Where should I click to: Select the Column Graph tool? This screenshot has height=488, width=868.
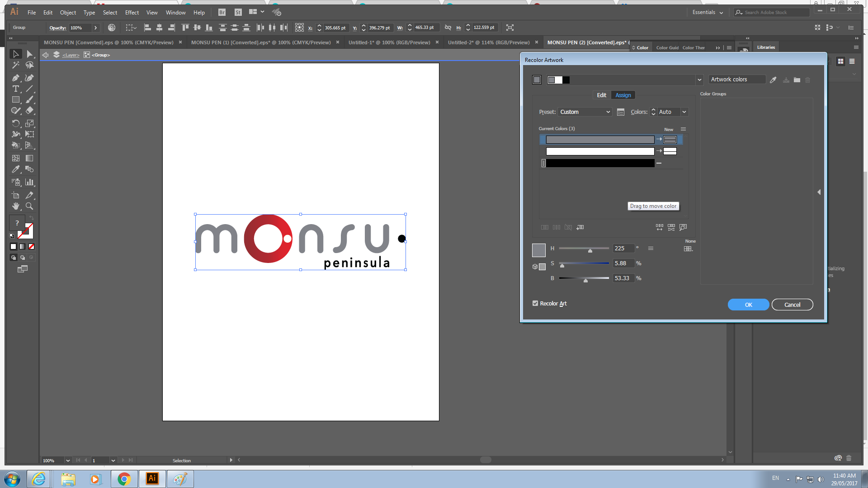coord(30,182)
